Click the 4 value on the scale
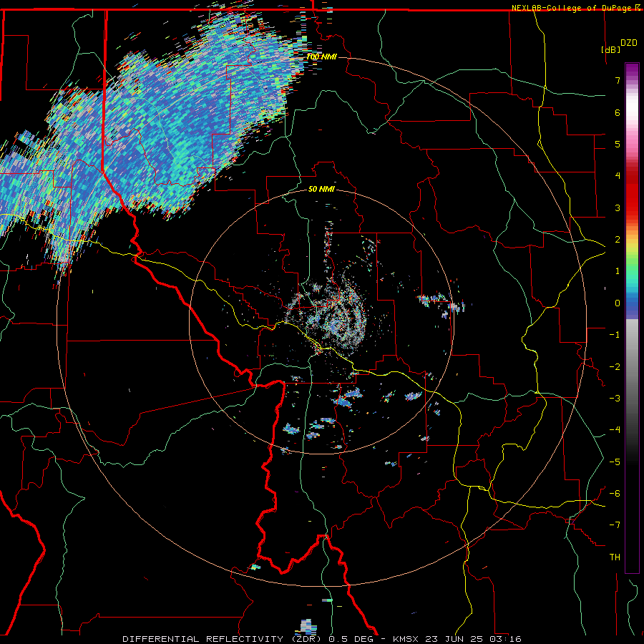The height and width of the screenshot is (644, 644). pyautogui.click(x=618, y=176)
